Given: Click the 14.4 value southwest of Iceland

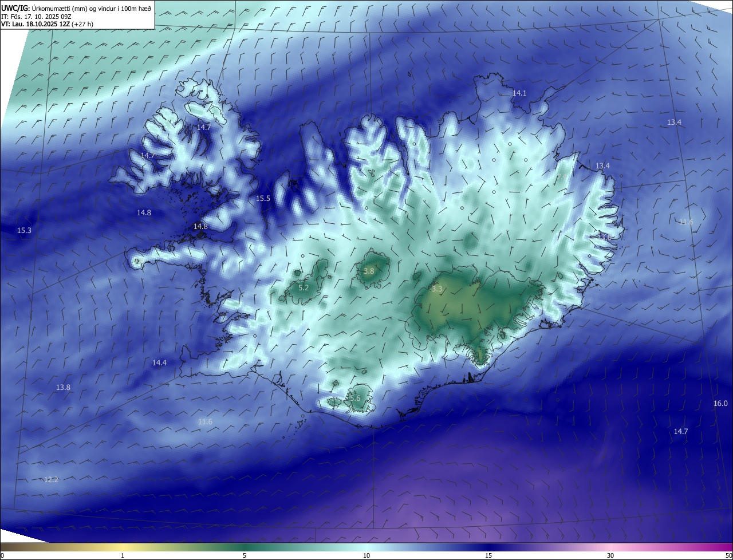Looking at the screenshot, I should (x=159, y=362).
